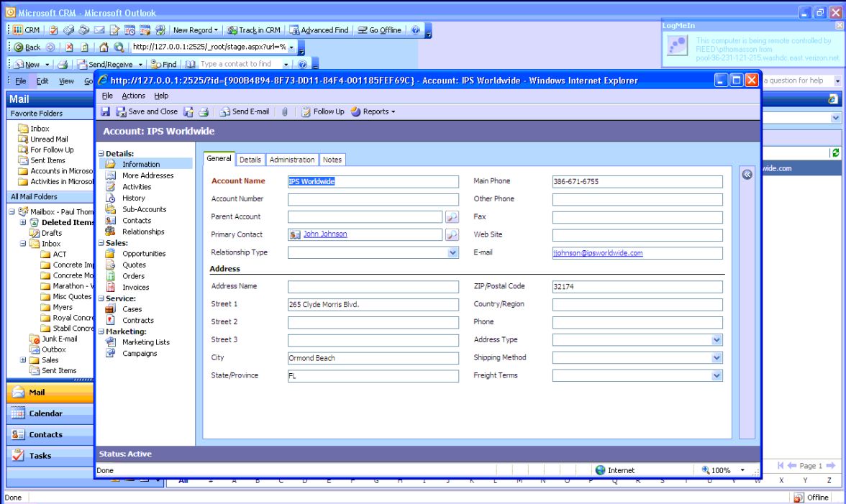Open Marketing Lists item
The height and width of the screenshot is (504, 846).
[x=145, y=342]
